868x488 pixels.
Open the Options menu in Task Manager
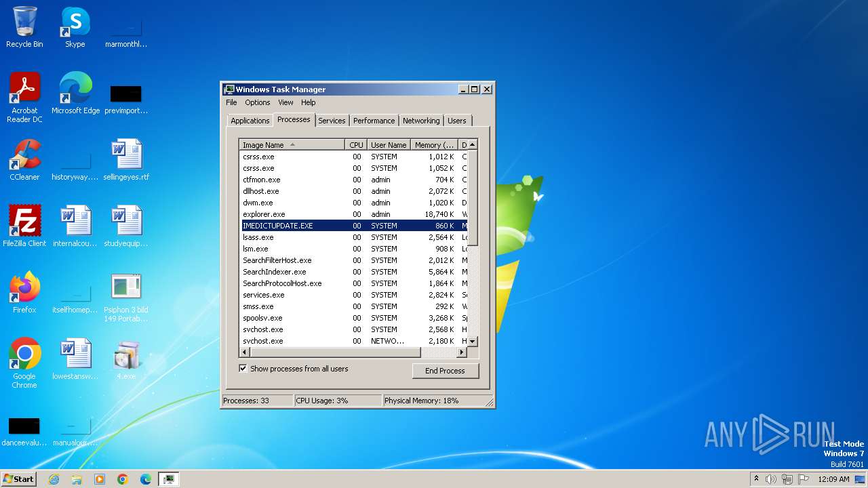click(x=257, y=102)
